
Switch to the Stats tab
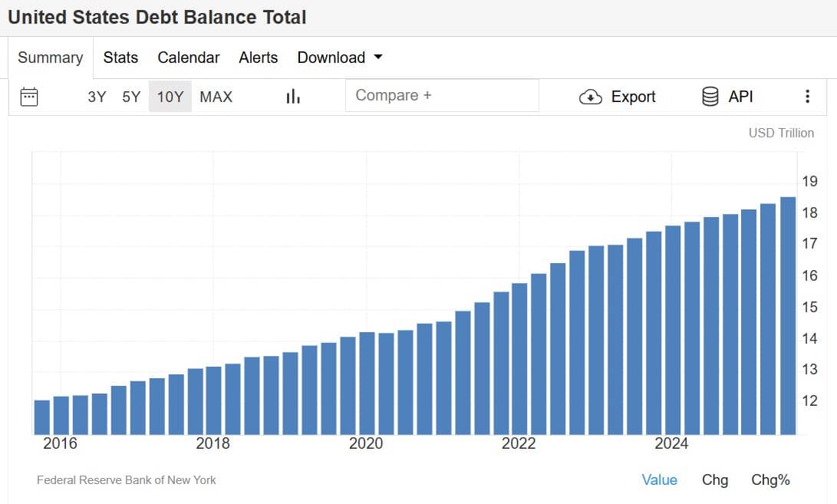120,58
